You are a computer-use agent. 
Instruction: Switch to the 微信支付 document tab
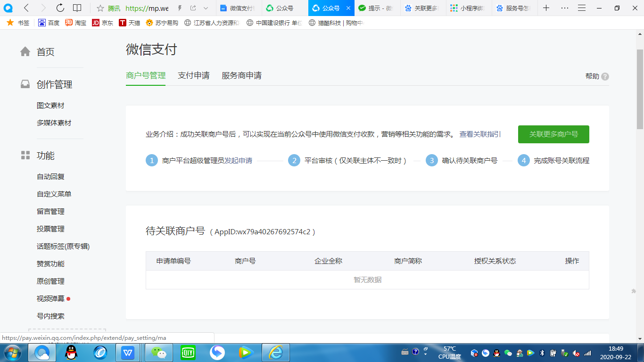click(239, 8)
